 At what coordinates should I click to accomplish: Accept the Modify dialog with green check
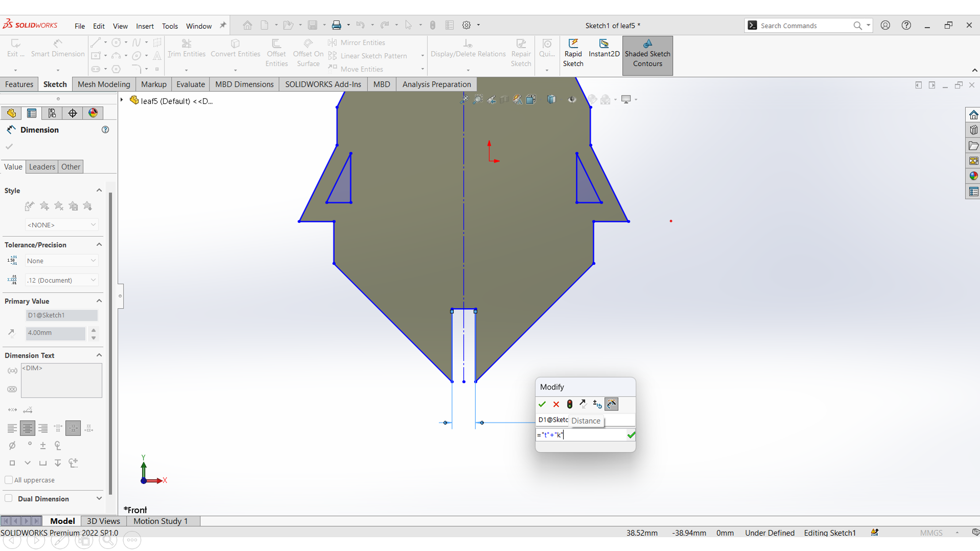coord(542,404)
